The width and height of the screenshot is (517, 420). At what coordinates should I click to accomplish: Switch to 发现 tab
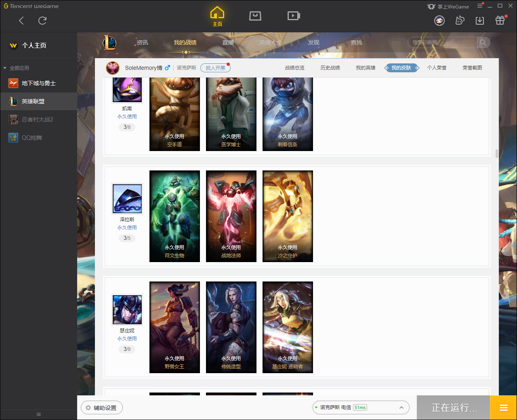(x=313, y=42)
